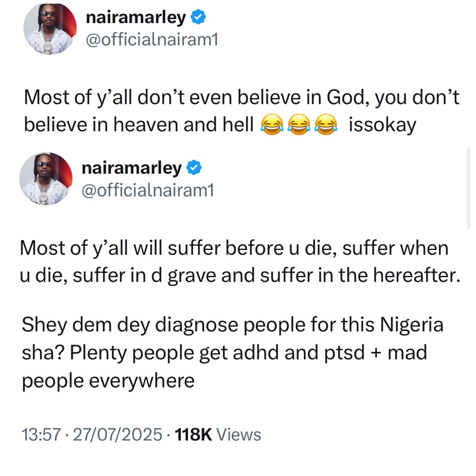
Task: Visit the second tweet's @officialnairam1 handle
Action: pos(148,191)
